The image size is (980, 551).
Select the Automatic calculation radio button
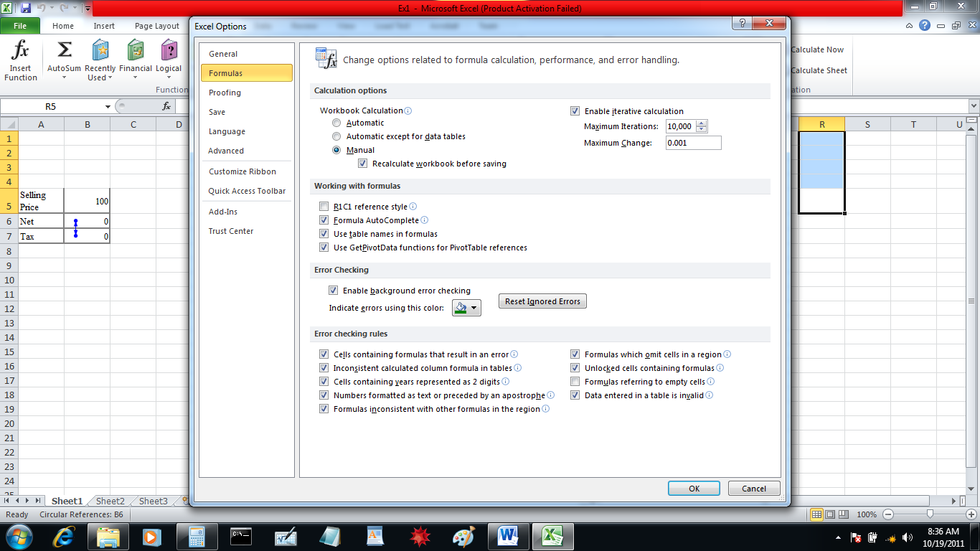coord(336,123)
